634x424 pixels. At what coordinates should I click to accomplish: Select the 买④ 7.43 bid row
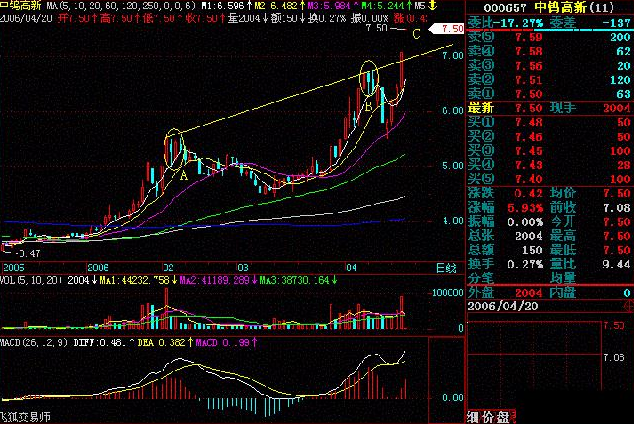pyautogui.click(x=549, y=165)
